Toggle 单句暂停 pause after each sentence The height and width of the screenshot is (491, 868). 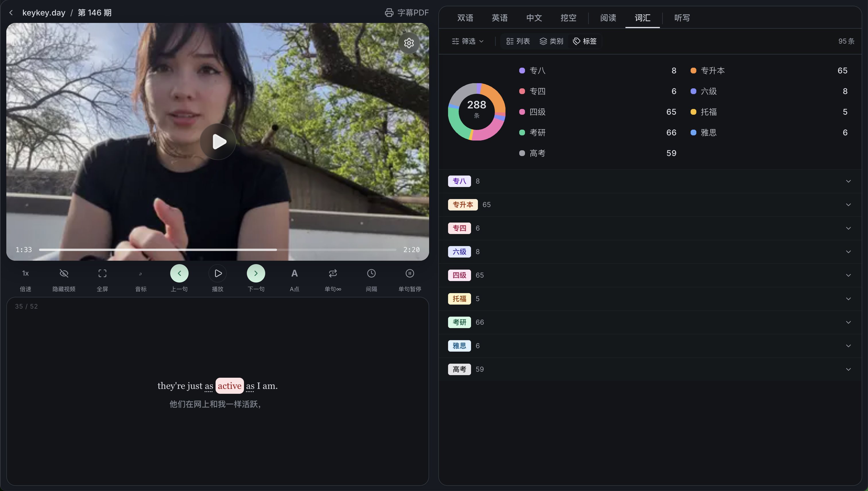pos(409,274)
